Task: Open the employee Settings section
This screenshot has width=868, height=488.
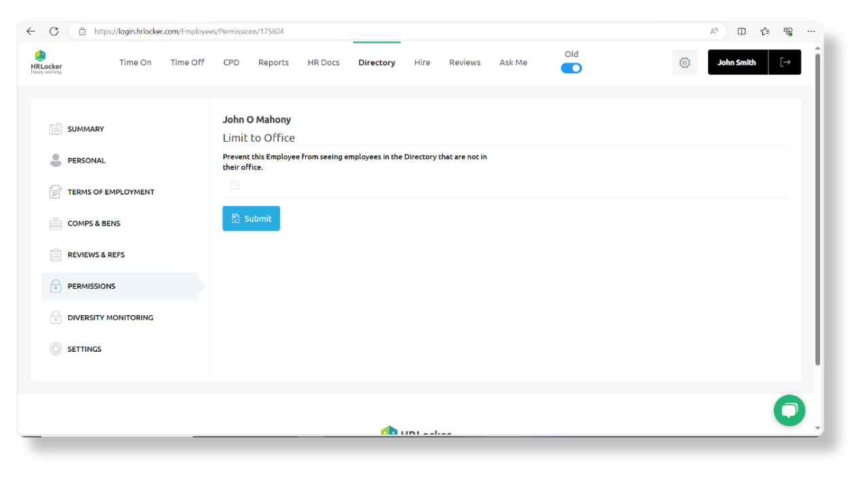Action: [x=84, y=348]
